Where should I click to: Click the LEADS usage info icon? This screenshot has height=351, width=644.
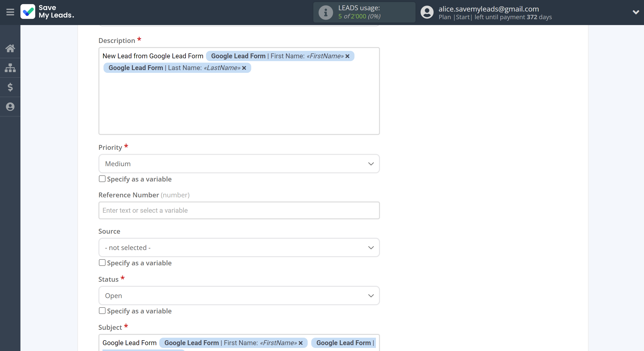click(x=326, y=12)
